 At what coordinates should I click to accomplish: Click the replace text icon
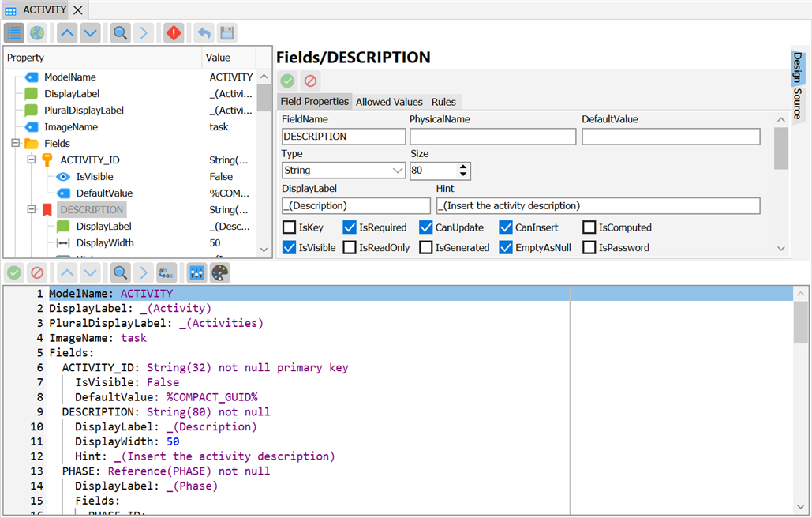coord(167,272)
